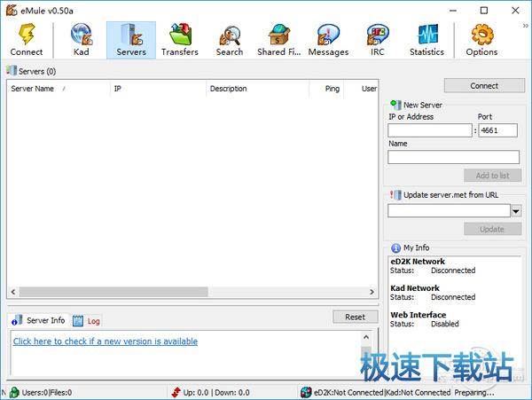This screenshot has height=400, width=532.
Task: Open the Search page
Action: pyautogui.click(x=230, y=40)
